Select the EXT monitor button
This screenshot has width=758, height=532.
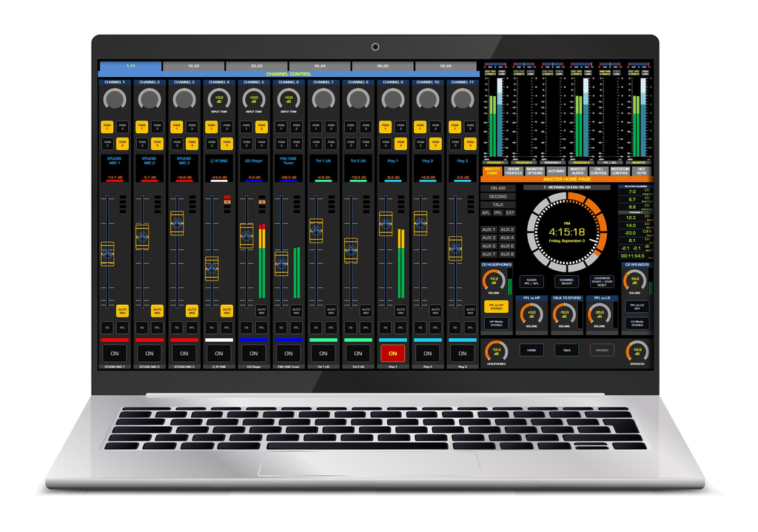pyautogui.click(x=510, y=213)
